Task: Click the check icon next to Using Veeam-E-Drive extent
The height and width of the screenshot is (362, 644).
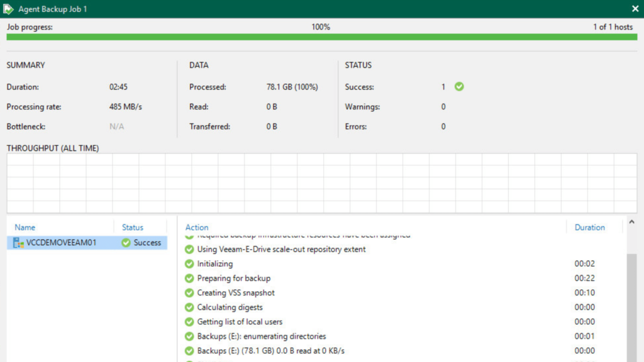Action: pos(189,249)
